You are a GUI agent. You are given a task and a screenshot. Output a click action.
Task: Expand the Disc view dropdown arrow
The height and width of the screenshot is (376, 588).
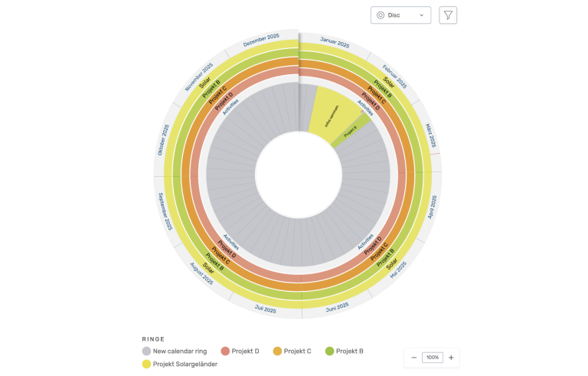[x=422, y=15]
